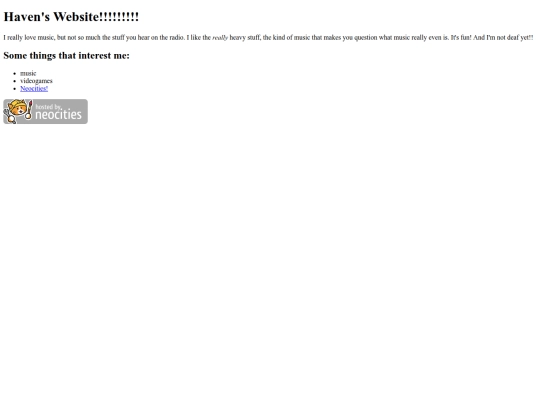Click the bullet point before "videogames"

point(14,81)
